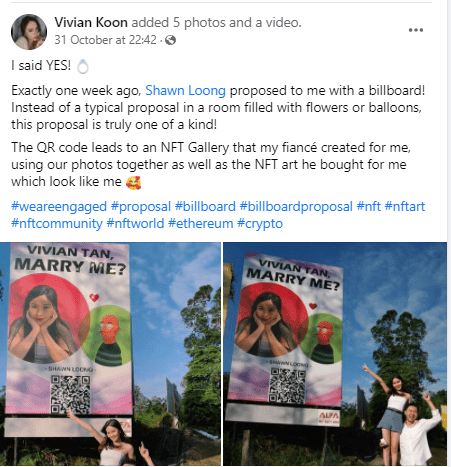
Task: Open the #crypto hashtag
Action: tap(260, 223)
